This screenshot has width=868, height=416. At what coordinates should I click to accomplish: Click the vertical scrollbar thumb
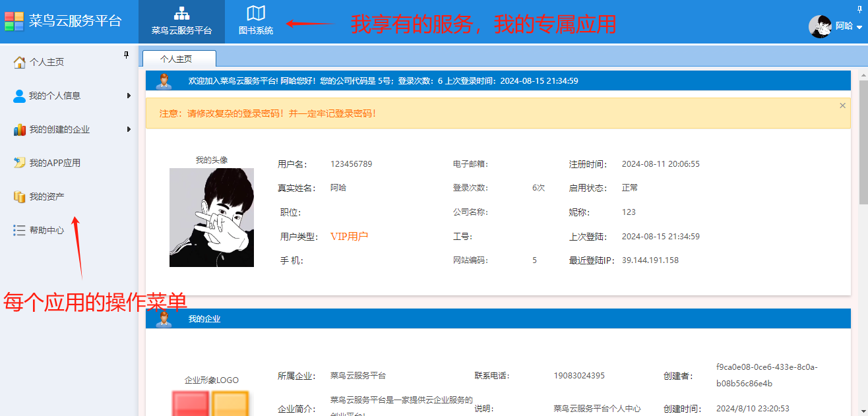(863, 138)
